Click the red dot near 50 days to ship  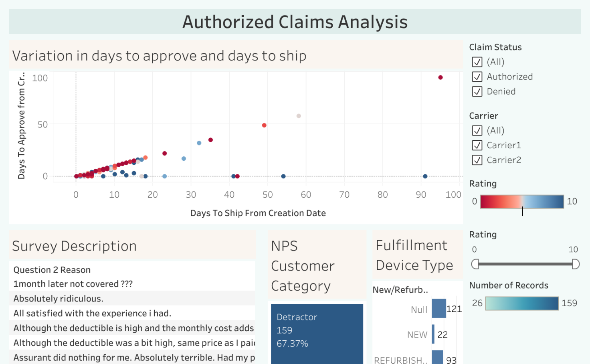[x=264, y=125]
